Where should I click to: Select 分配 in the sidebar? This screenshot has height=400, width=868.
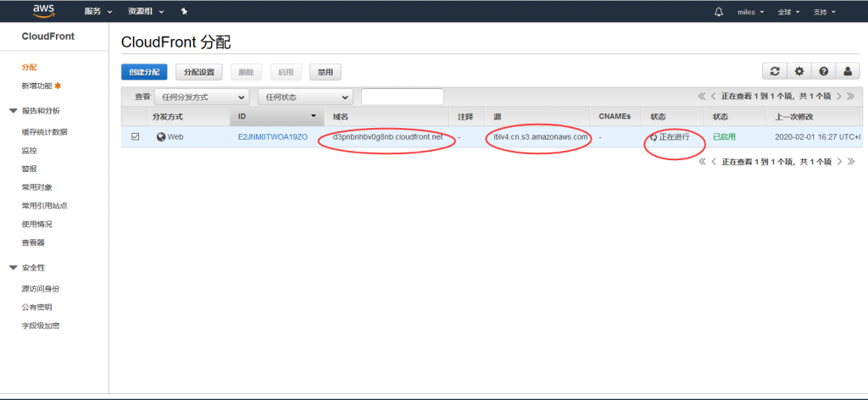[x=30, y=67]
